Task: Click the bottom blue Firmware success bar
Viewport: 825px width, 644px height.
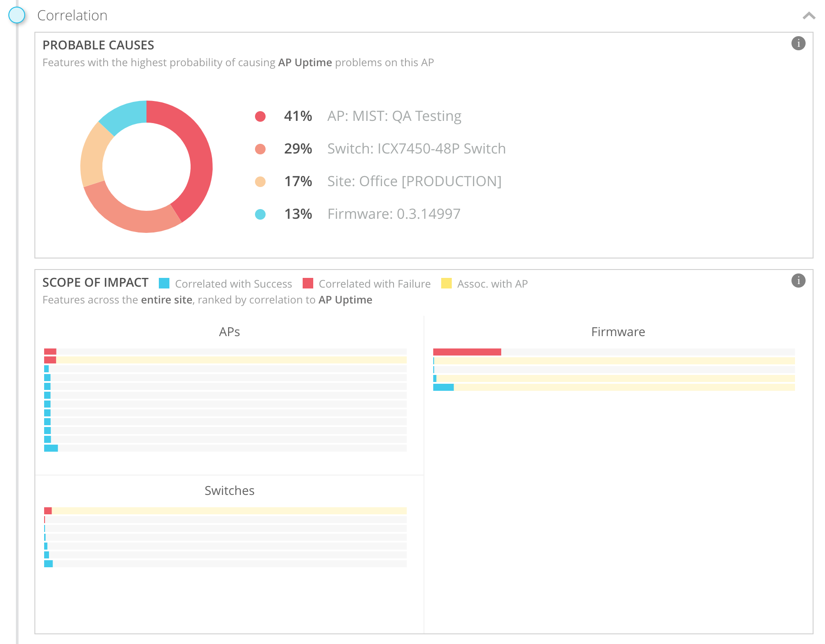Action: pos(443,387)
